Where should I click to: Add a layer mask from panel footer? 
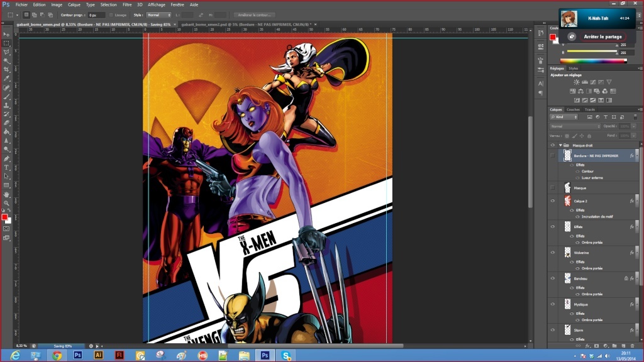click(596, 346)
